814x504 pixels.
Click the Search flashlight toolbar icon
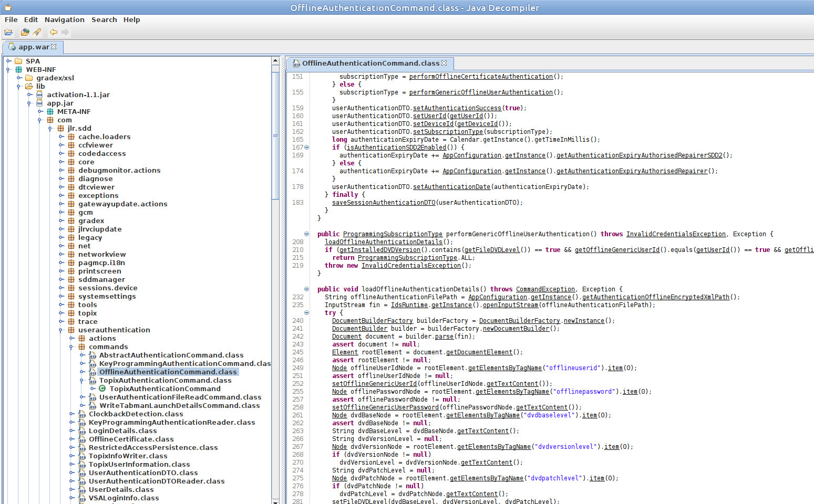[37, 33]
